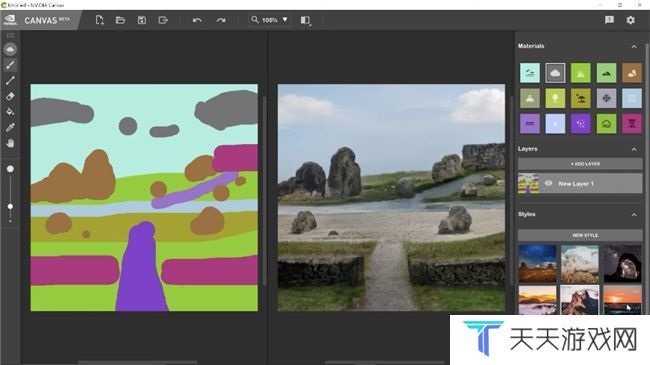Select the Eyedropper tool
650x365 pixels.
click(10, 127)
